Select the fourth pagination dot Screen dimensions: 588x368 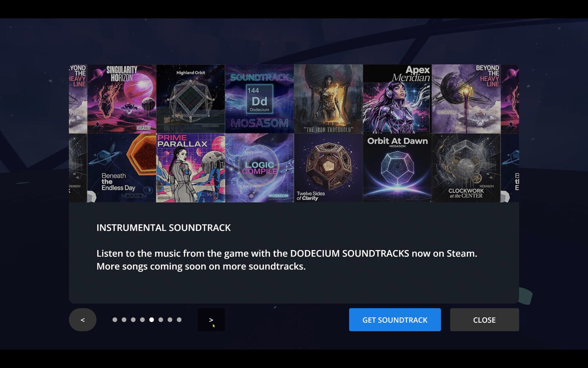[142, 320]
